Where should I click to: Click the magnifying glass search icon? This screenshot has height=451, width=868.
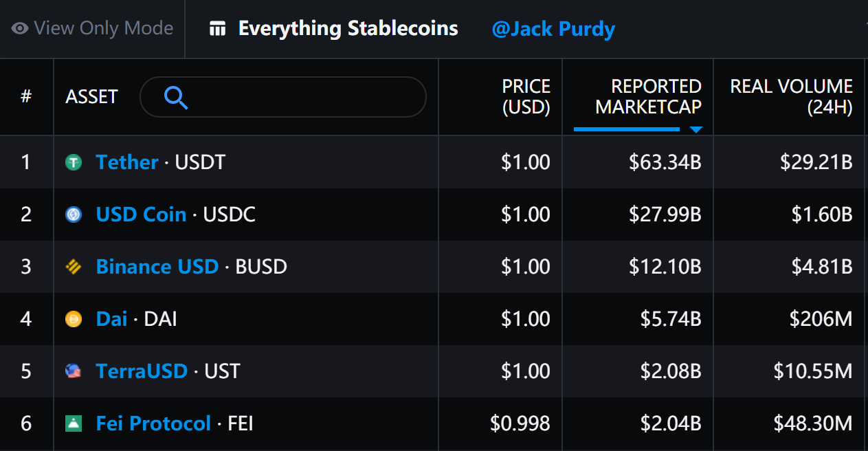click(x=176, y=98)
